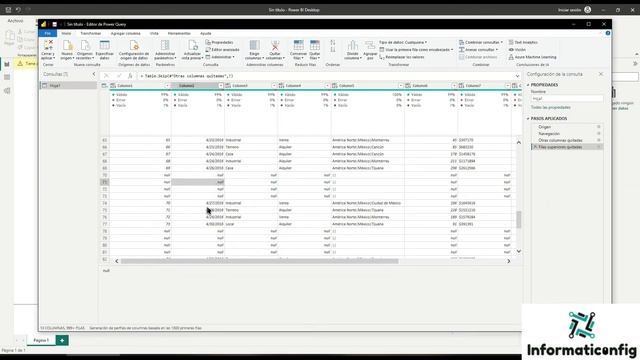The width and height of the screenshot is (640, 360).
Task: Click the Quitar filas icon
Action: tap(315, 45)
